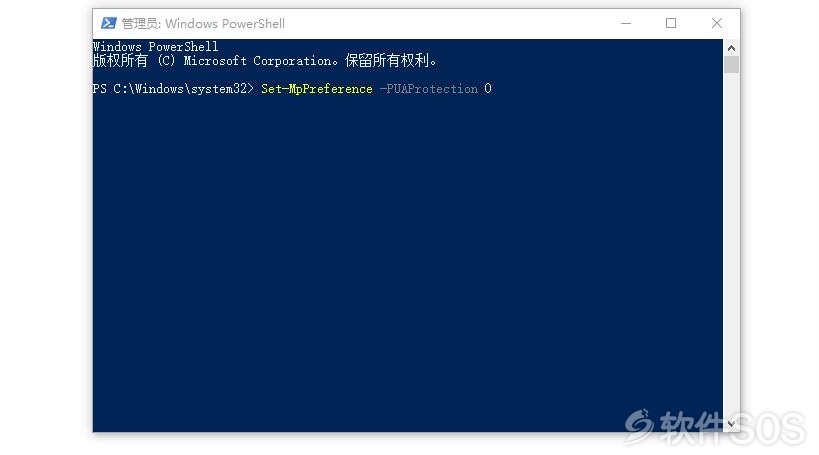Click the empty scrollbar track below thumb
Image resolution: width=819 pixels, height=455 pixels.
(x=731, y=244)
